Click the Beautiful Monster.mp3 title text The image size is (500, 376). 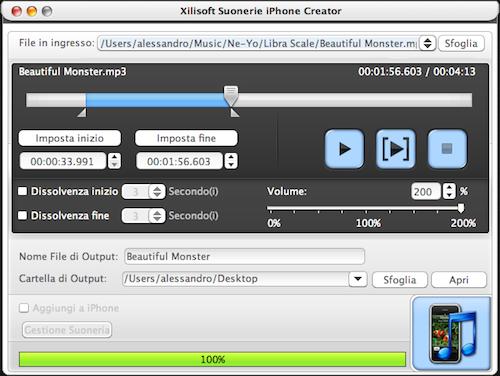tap(73, 72)
